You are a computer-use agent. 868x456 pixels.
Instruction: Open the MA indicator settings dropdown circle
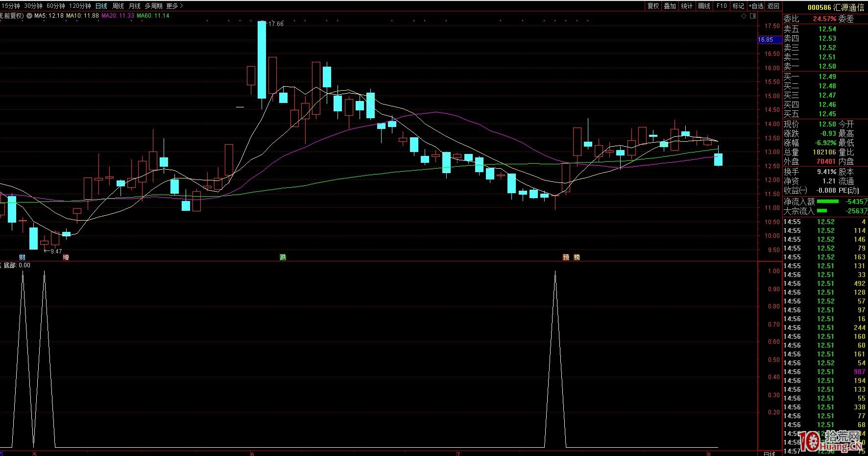(29, 16)
